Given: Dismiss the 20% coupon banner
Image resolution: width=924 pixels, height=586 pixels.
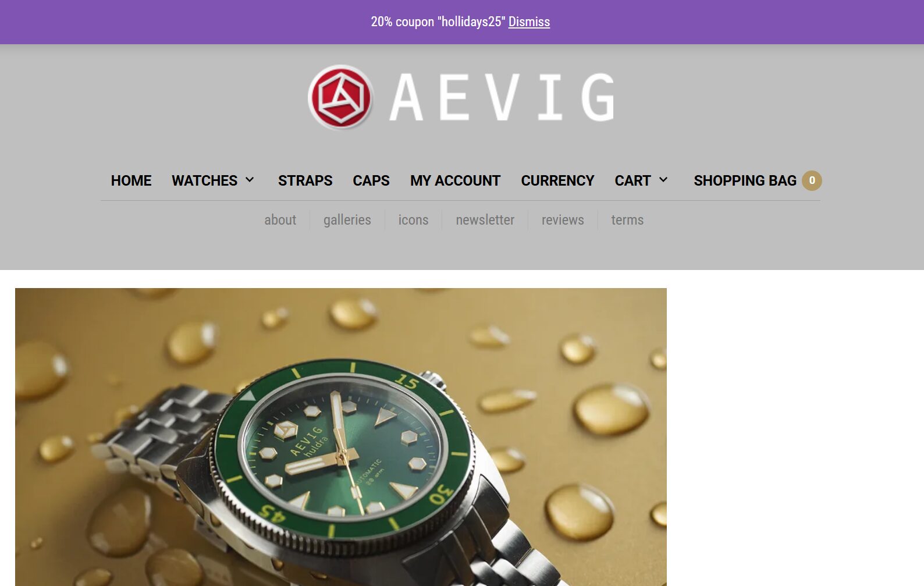Looking at the screenshot, I should 529,22.
